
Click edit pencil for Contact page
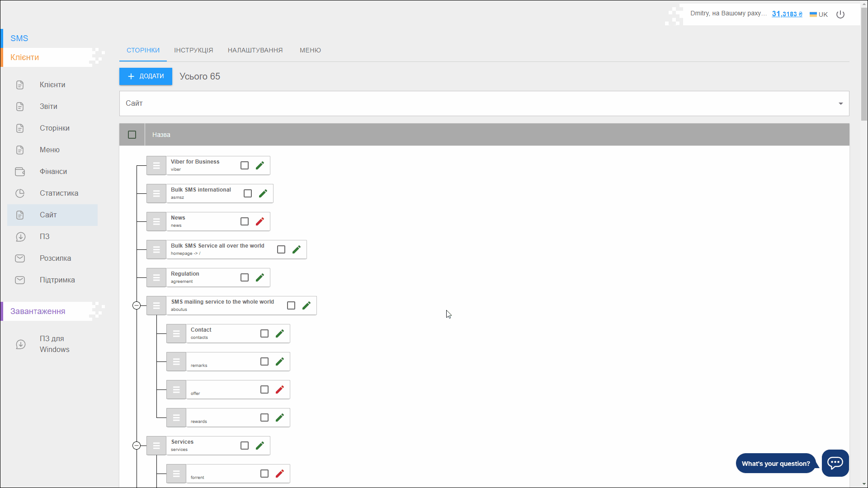(280, 333)
